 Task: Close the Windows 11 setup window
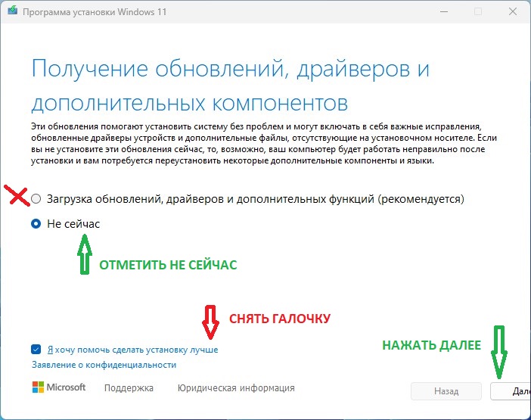click(513, 11)
